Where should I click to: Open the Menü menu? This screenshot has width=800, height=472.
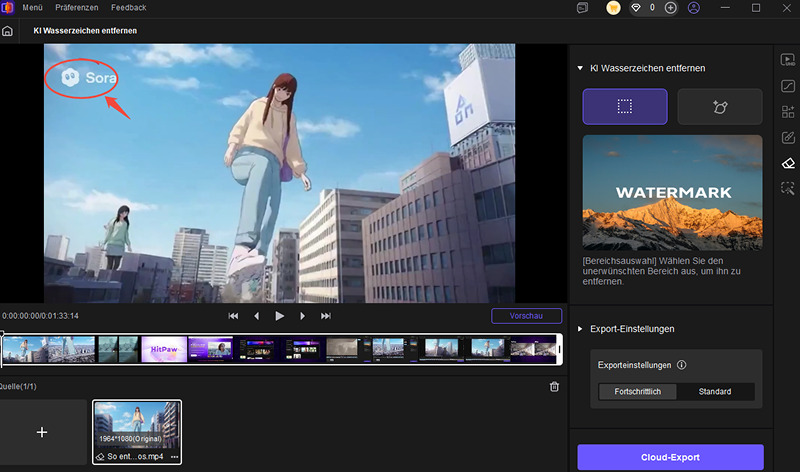pyautogui.click(x=32, y=8)
